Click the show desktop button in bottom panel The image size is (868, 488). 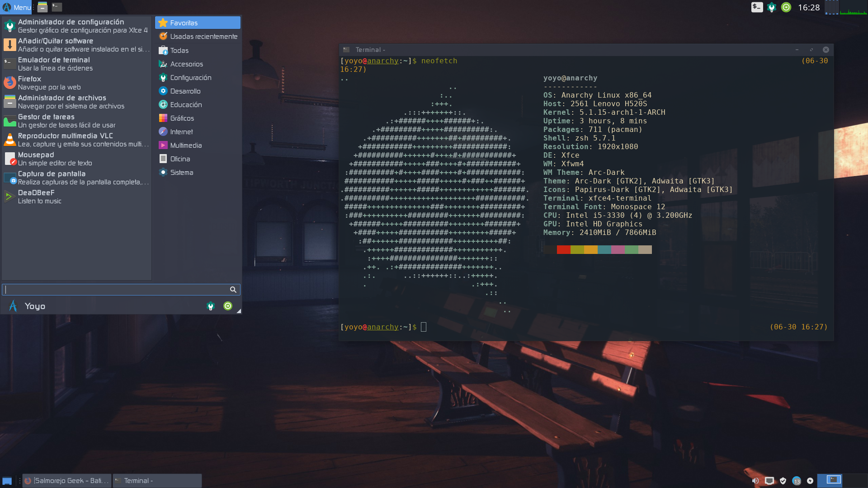pyautogui.click(x=7, y=481)
